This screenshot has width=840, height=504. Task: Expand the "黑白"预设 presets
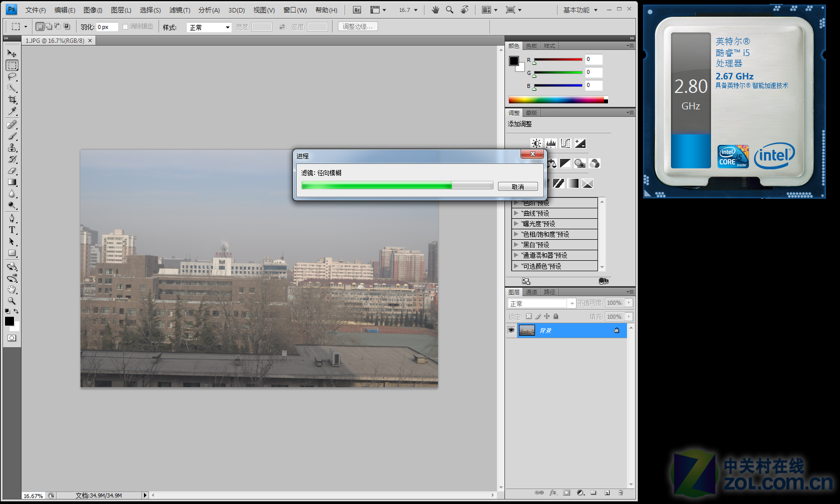[516, 245]
